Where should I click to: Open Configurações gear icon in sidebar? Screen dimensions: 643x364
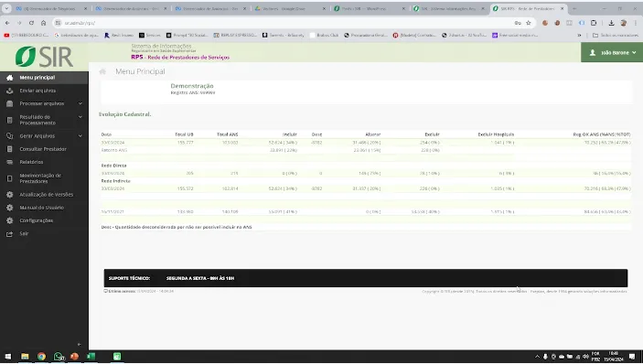(9, 220)
